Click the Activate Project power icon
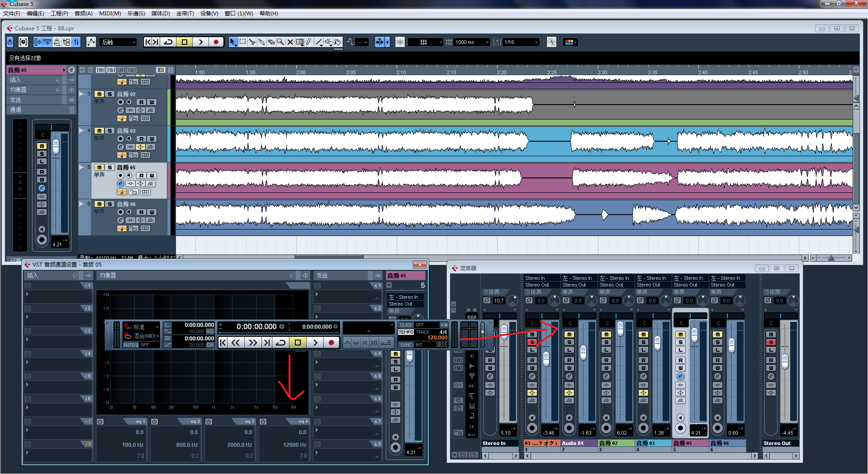Screen dimensions: 868x474 pos(10,42)
